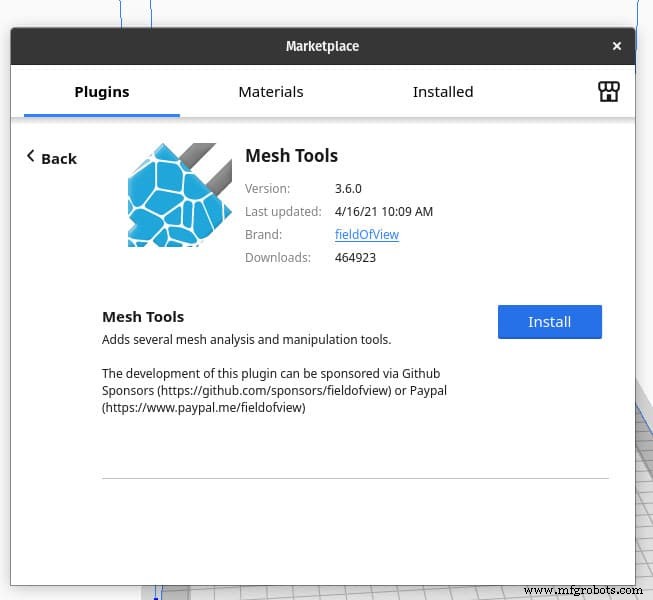Image resolution: width=653 pixels, height=600 pixels.
Task: Click the bold Mesh Tools description heading
Action: coord(143,317)
